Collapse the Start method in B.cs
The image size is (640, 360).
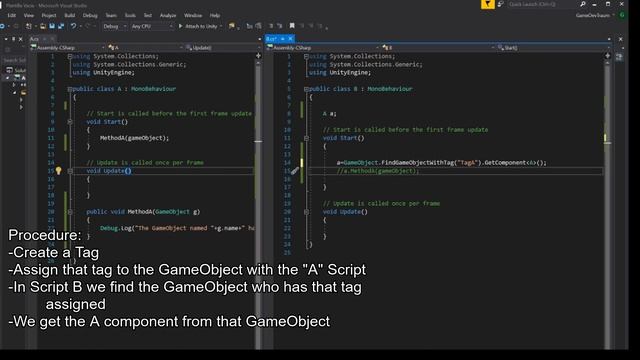pos(306,138)
